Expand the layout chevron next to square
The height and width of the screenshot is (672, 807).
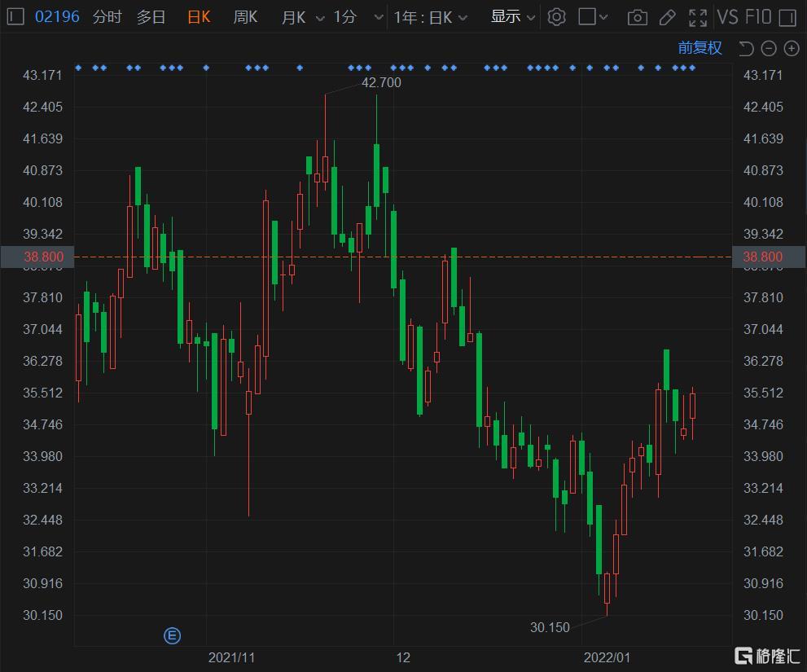coord(603,17)
